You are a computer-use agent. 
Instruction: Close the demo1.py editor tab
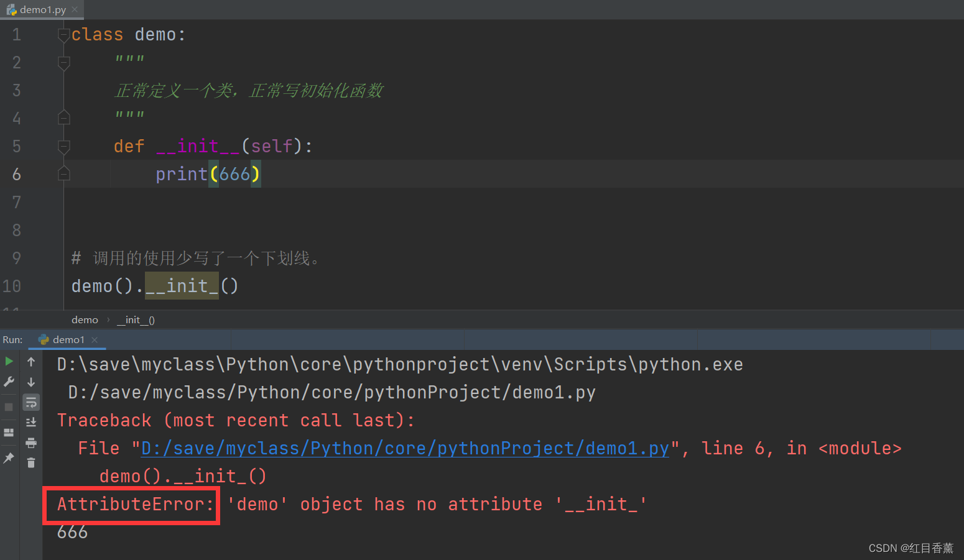(x=75, y=9)
